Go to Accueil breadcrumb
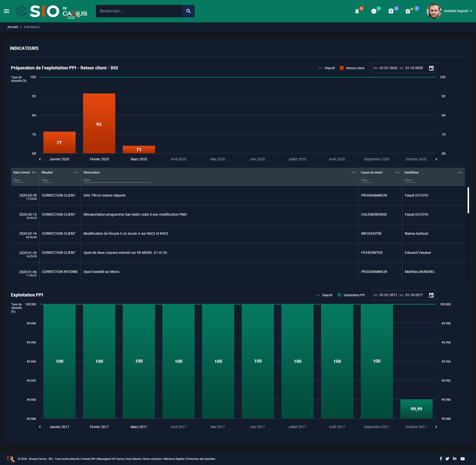Screen dimensions: 476x465 point(13,27)
